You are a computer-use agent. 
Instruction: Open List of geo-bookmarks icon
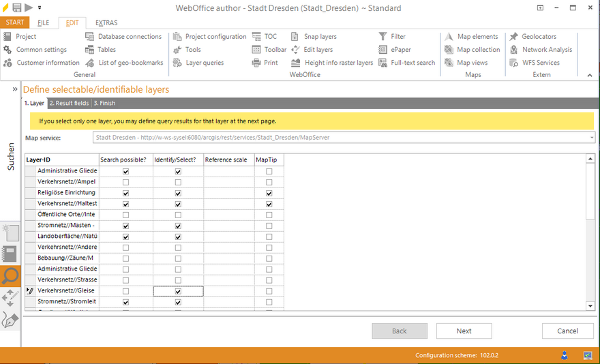pos(89,63)
